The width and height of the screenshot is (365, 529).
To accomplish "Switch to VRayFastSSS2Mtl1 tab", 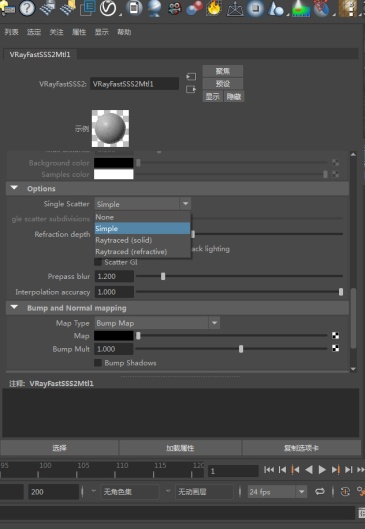I will (40, 55).
